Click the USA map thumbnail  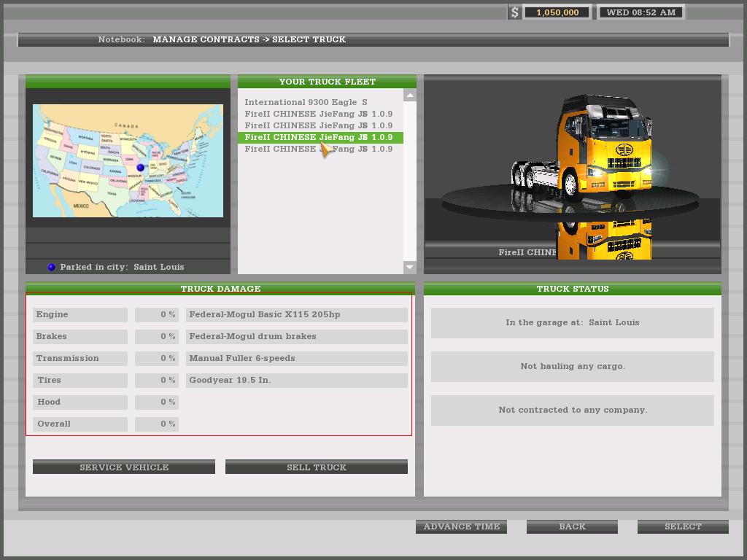(x=128, y=160)
